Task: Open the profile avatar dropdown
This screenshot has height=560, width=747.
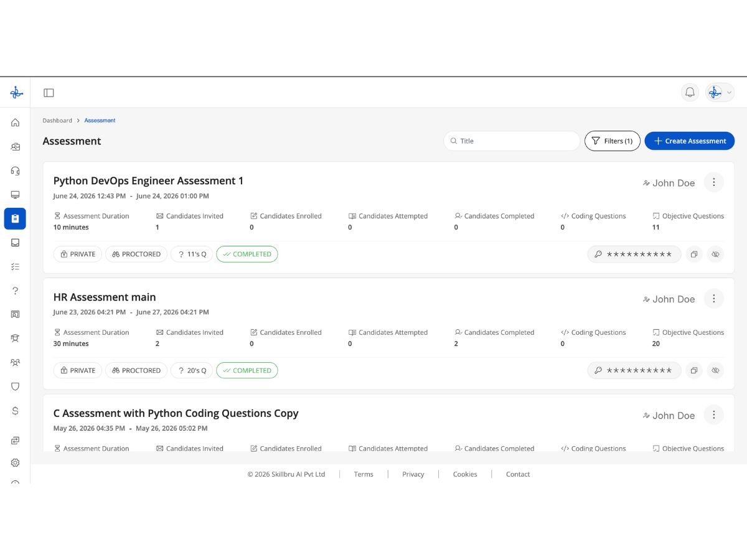Action: [x=720, y=93]
